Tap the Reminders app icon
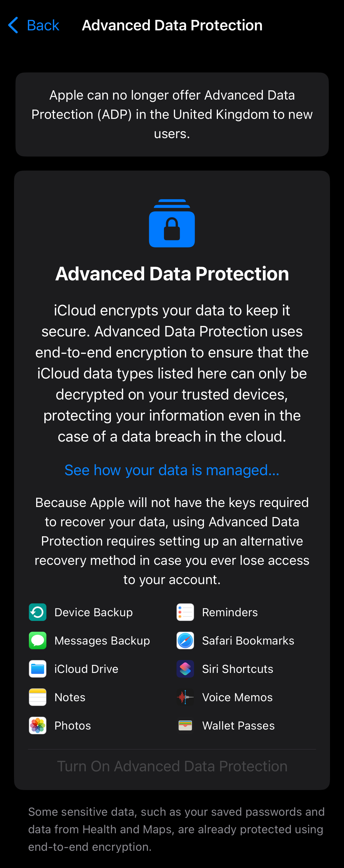 pos(185,612)
